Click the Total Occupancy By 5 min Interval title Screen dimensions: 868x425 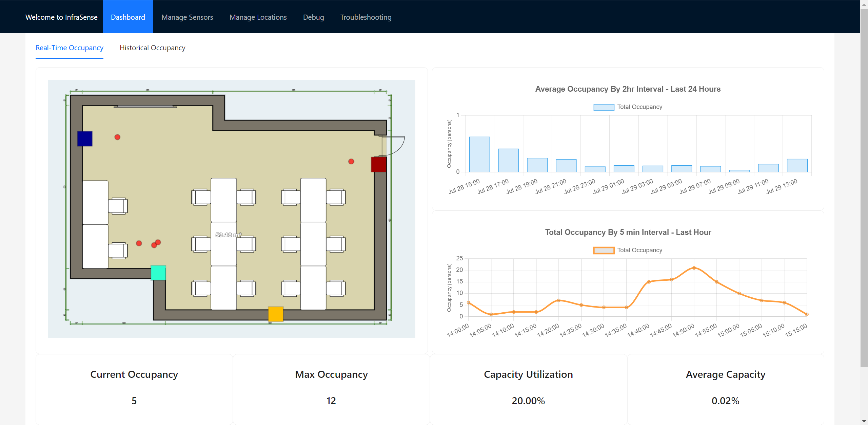click(x=628, y=232)
